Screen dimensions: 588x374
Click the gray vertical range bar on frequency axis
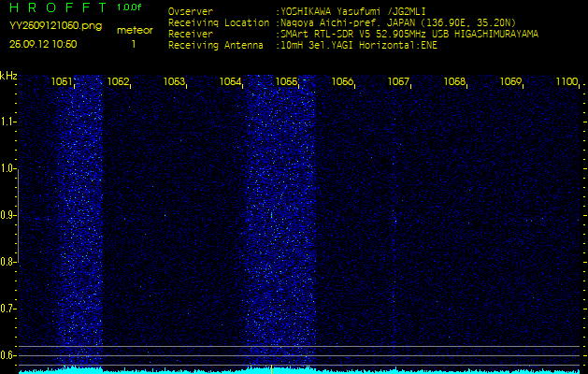[x=18, y=215]
